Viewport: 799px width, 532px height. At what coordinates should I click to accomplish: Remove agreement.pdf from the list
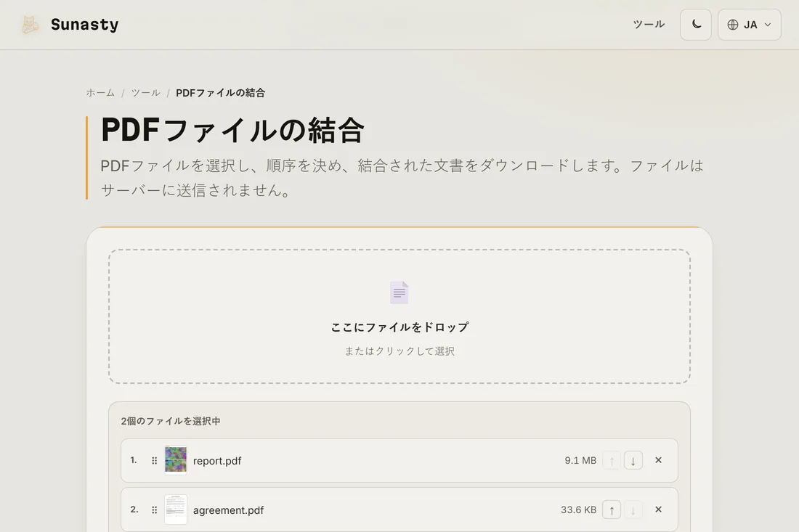tap(658, 510)
